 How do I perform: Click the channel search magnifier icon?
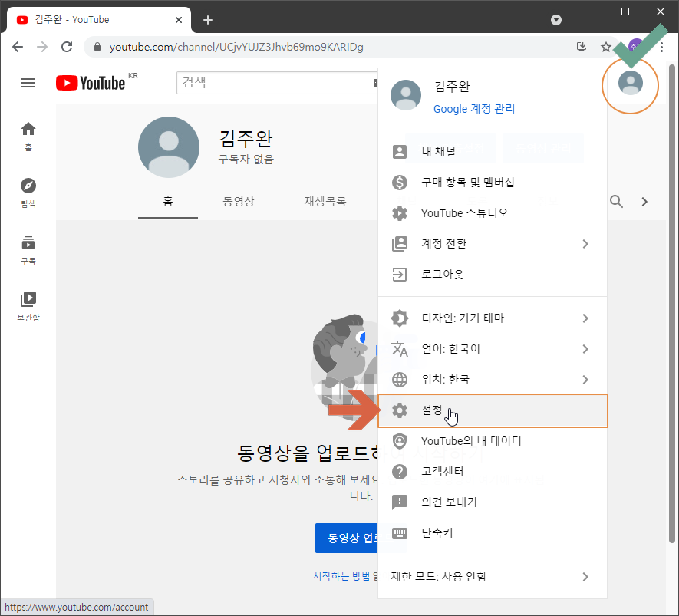point(616,202)
